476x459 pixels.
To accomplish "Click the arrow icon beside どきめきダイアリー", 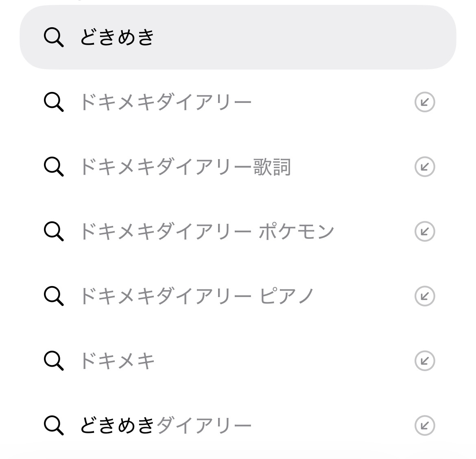I will coord(424,426).
